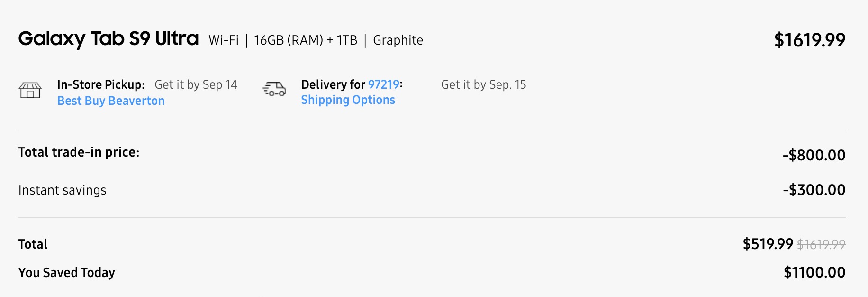Click the Instant savings label
This screenshot has height=297, width=868.
point(63,190)
